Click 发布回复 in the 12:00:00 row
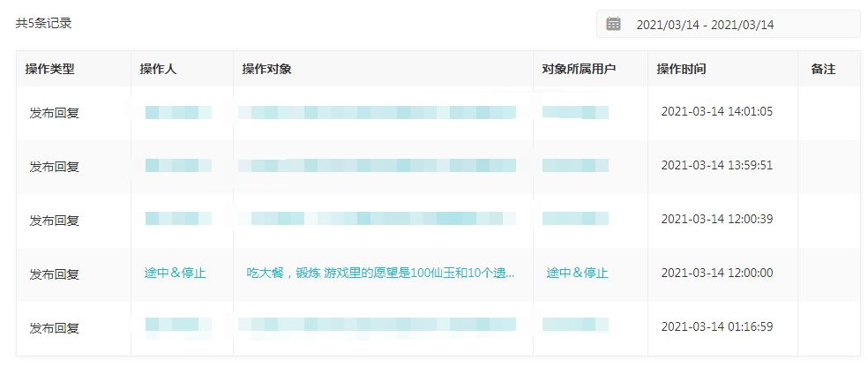The width and height of the screenshot is (868, 367). click(55, 274)
